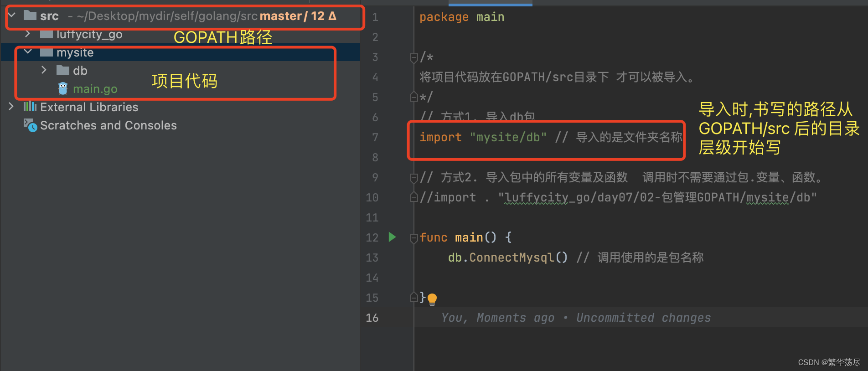Screen dimensions: 868x371
Task: Select the db folder in the tree
Action: 80,71
